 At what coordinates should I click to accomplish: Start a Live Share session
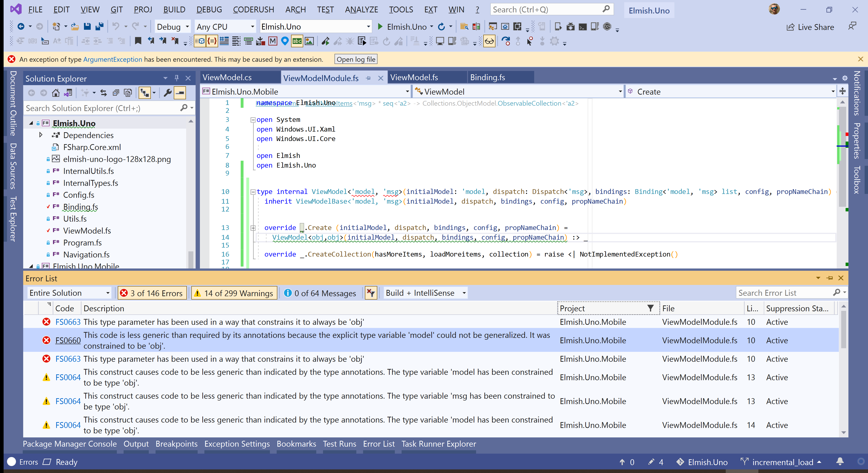tap(810, 27)
